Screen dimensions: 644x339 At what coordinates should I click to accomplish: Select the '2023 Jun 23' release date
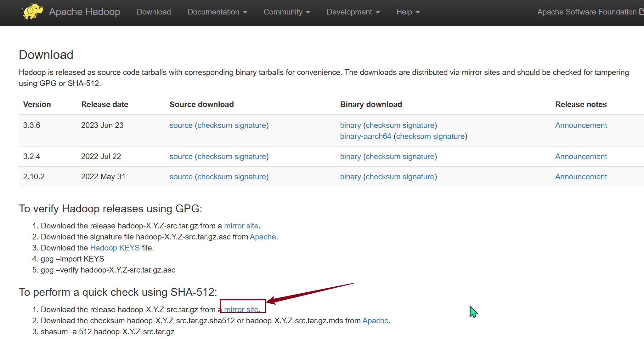click(102, 125)
